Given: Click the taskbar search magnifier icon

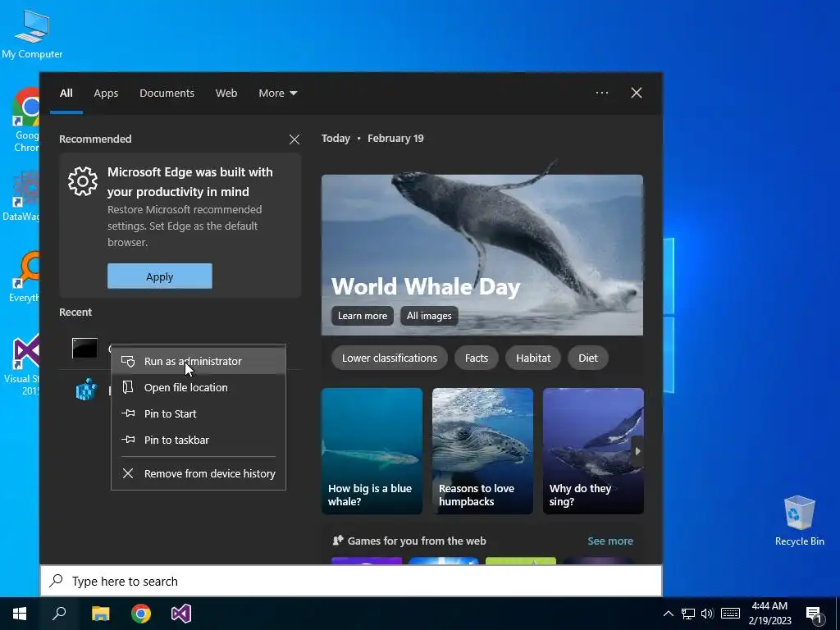Looking at the screenshot, I should click(59, 614).
